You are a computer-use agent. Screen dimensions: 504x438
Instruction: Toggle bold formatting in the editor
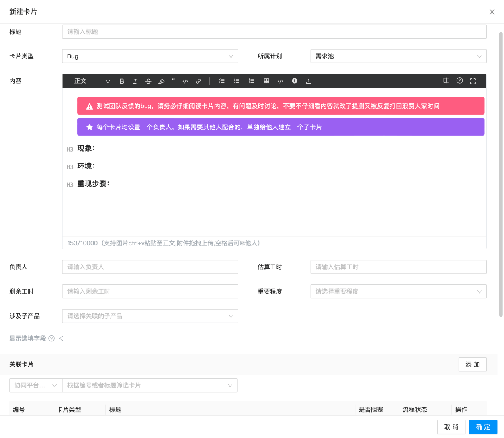click(122, 81)
